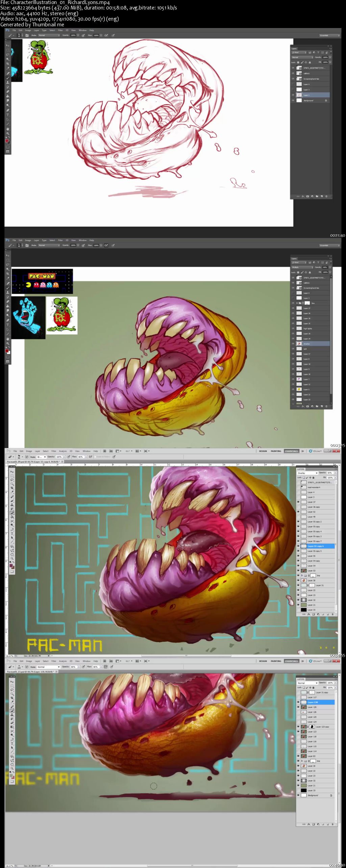Show hidden Layer 4 in the sketch frame
The width and height of the screenshot is (346, 868).
[293, 84]
